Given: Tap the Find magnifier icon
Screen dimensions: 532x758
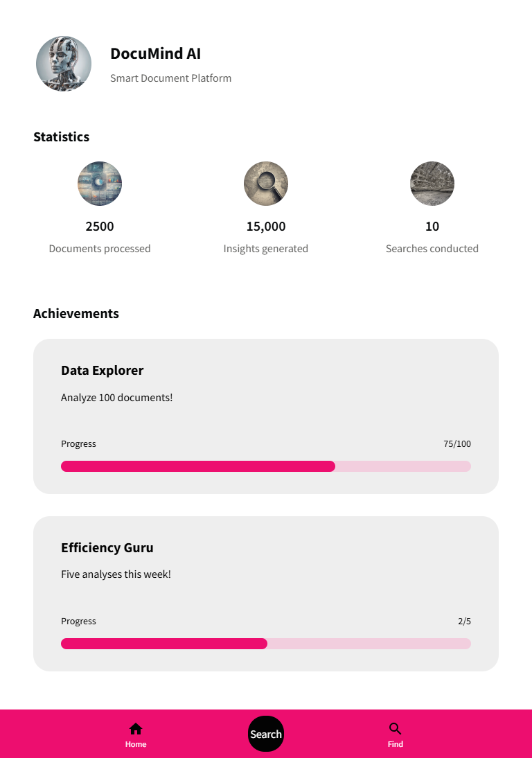Looking at the screenshot, I should tap(396, 728).
